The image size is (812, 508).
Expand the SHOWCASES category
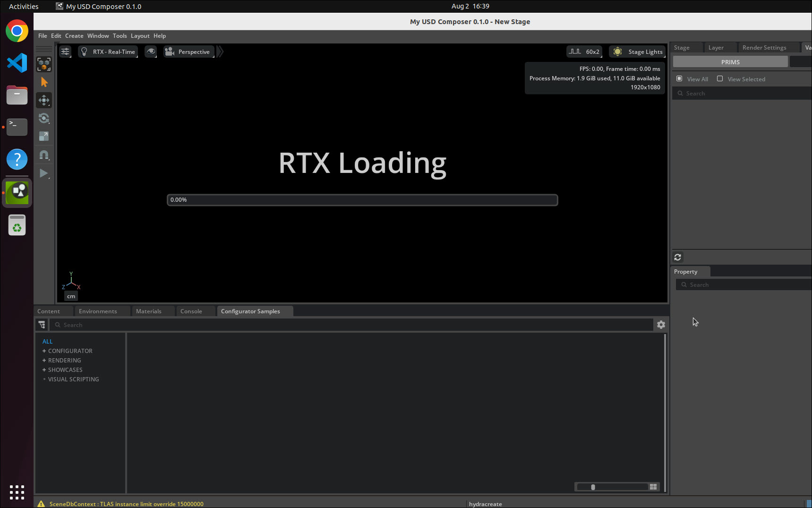(x=44, y=370)
